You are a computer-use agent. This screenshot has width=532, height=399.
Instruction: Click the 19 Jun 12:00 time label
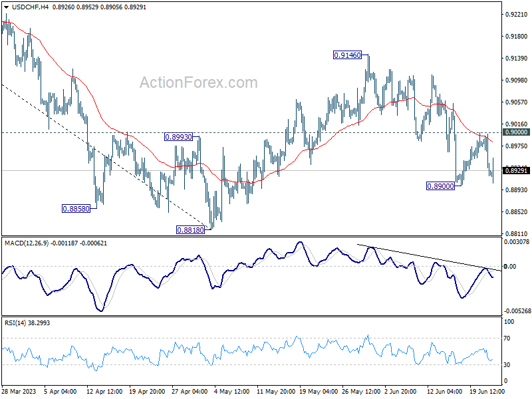point(487,391)
